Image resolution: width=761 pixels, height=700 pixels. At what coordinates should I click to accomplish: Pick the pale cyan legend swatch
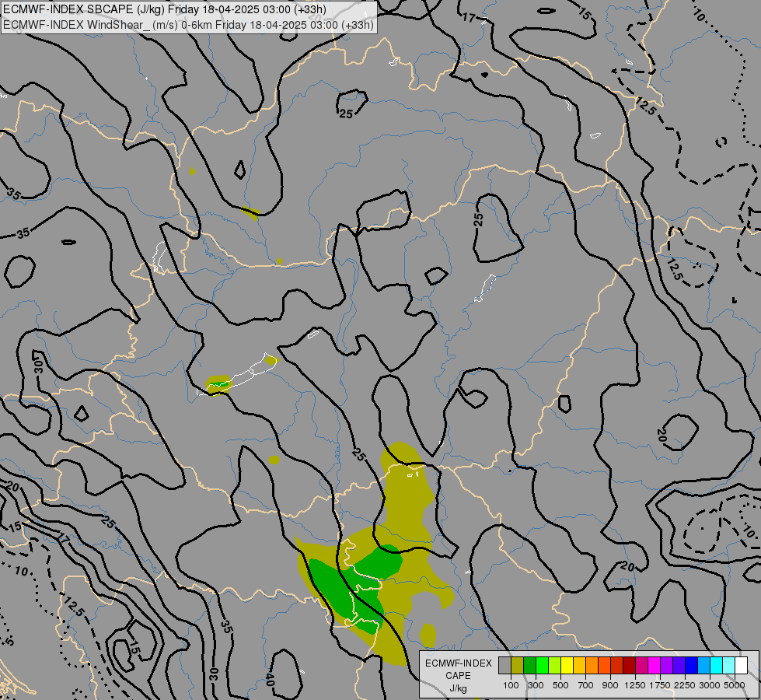729,665
